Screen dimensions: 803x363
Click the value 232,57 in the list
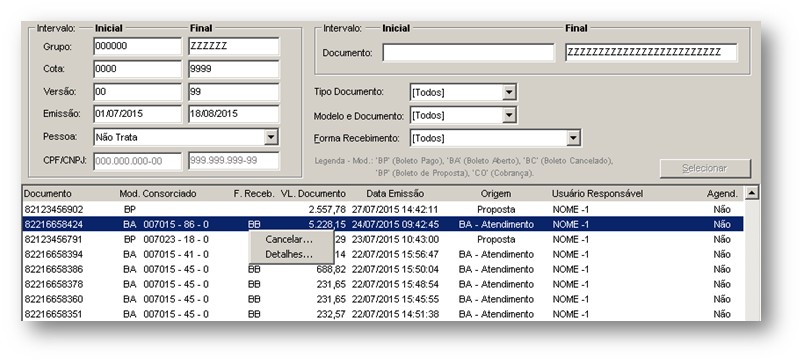coord(331,313)
